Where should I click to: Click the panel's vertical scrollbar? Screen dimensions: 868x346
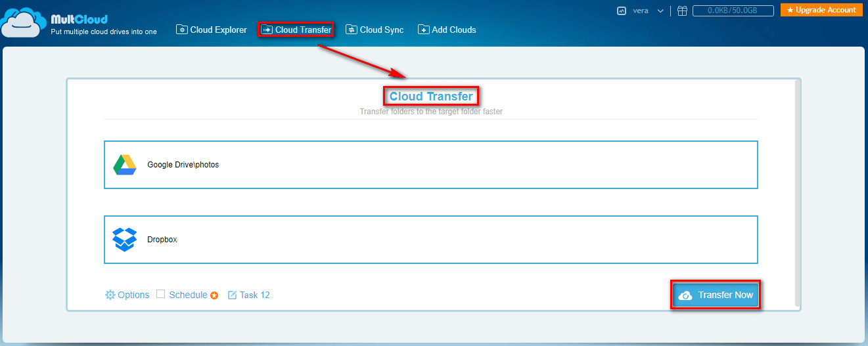798,193
